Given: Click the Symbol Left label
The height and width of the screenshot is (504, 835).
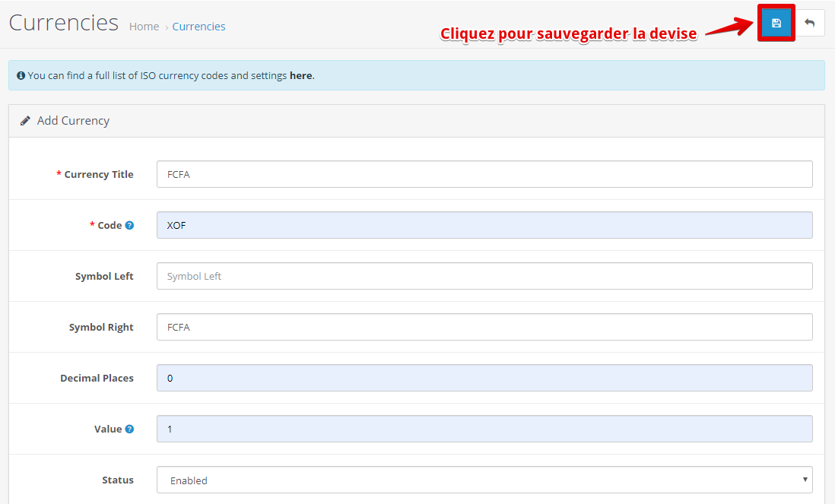Looking at the screenshot, I should [x=104, y=276].
